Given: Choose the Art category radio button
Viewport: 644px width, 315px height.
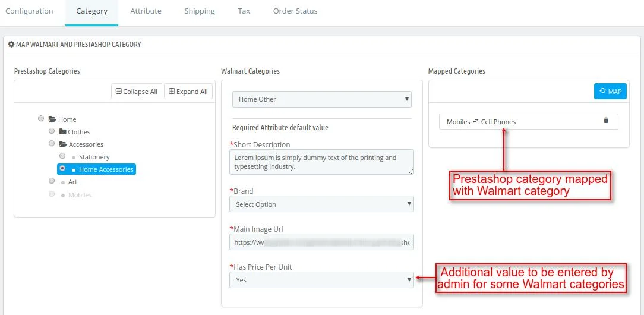Looking at the screenshot, I should click(52, 181).
